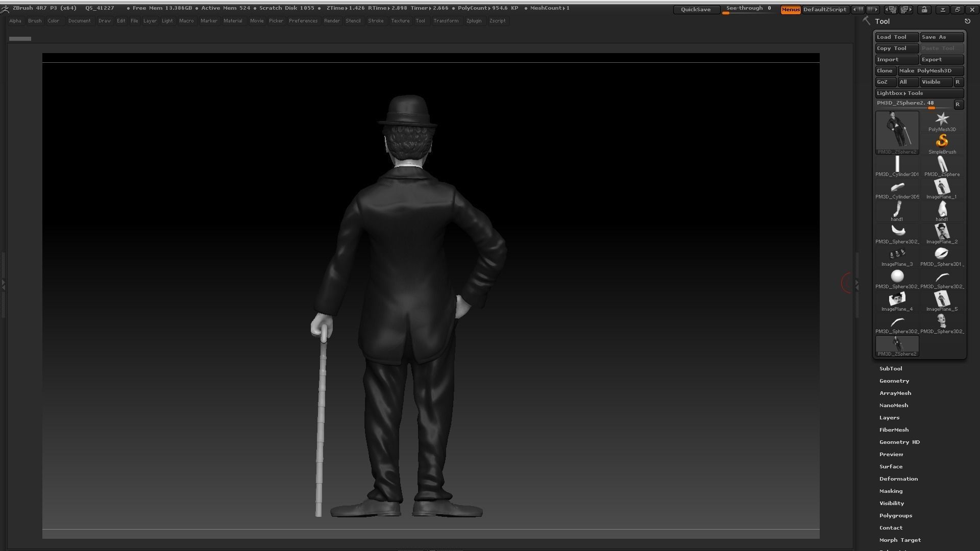
Task: Click the ZBrush logo icon
Action: pyautogui.click(x=5, y=9)
